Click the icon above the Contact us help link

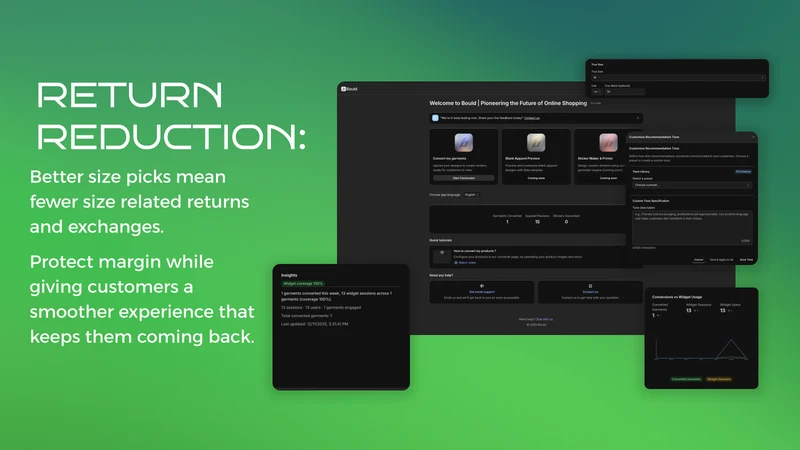click(590, 286)
